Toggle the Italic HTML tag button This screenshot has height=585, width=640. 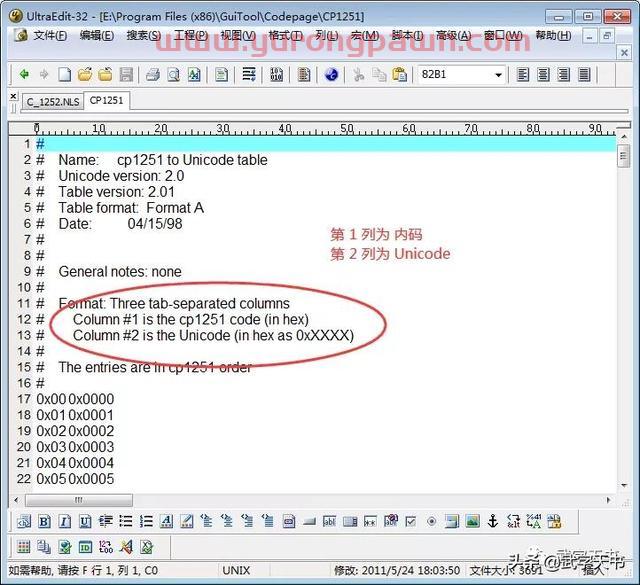64,521
